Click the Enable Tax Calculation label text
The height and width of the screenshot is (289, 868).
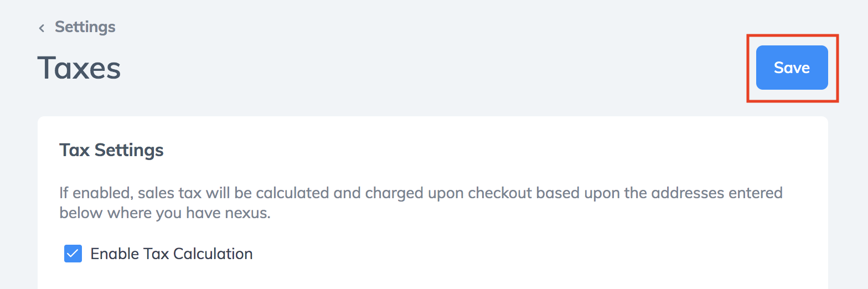172,254
